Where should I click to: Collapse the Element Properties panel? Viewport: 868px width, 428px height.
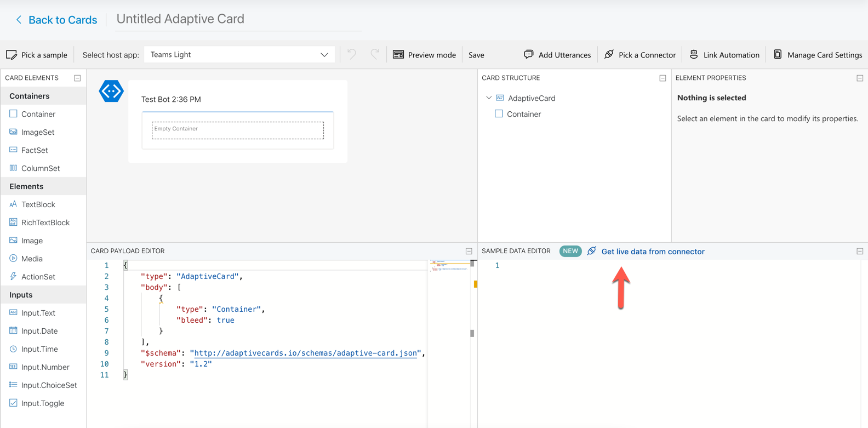tap(860, 78)
